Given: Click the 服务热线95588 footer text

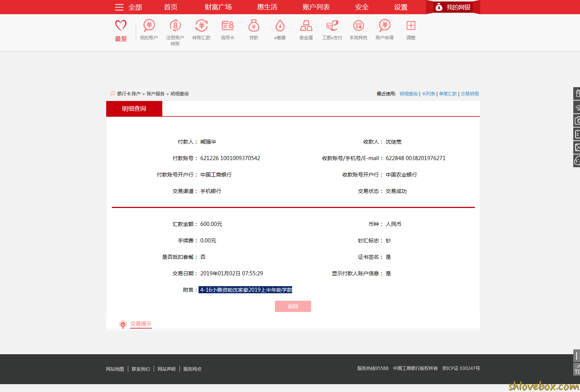Looking at the screenshot, I should [x=373, y=368].
